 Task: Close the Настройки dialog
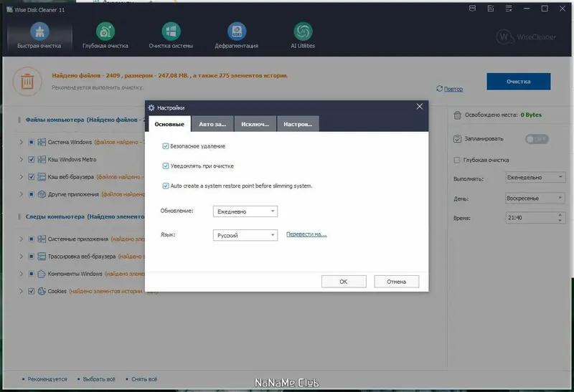click(420, 106)
